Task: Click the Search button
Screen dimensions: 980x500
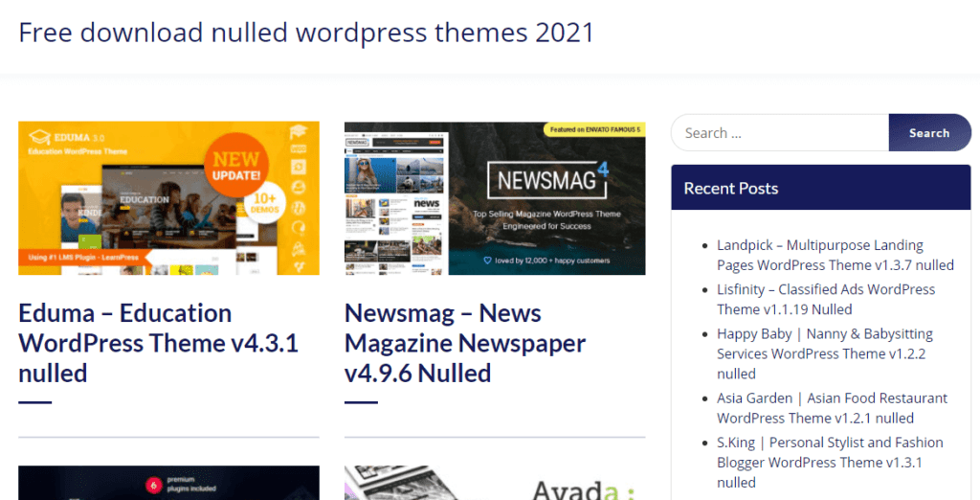Action: [929, 133]
